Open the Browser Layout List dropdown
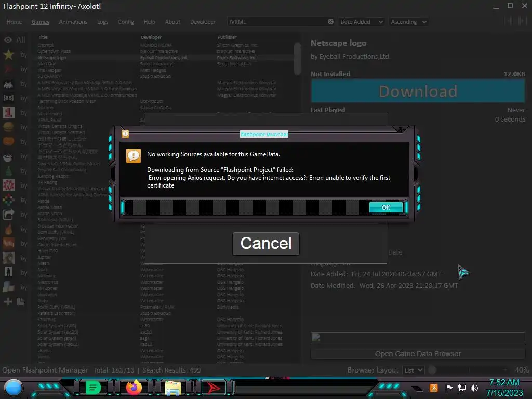This screenshot has height=399, width=532. (x=414, y=370)
